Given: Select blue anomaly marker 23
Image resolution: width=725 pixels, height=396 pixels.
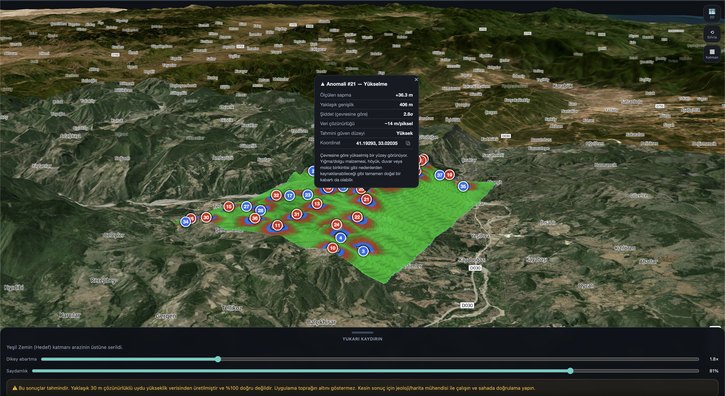Looking at the screenshot, I should 307,195.
